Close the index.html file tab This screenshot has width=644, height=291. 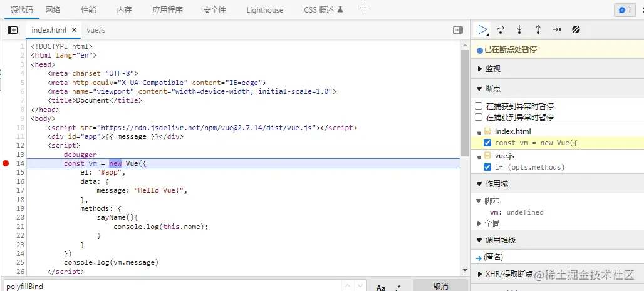pyautogui.click(x=75, y=30)
